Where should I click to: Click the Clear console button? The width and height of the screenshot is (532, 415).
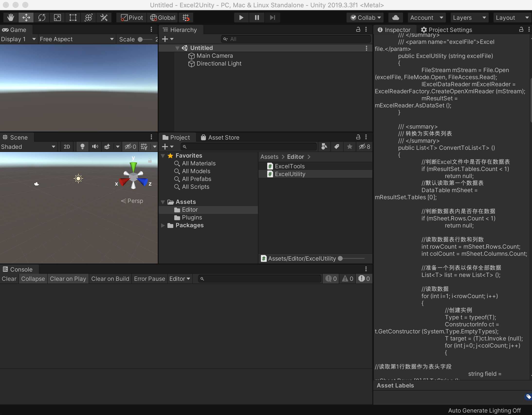point(9,279)
